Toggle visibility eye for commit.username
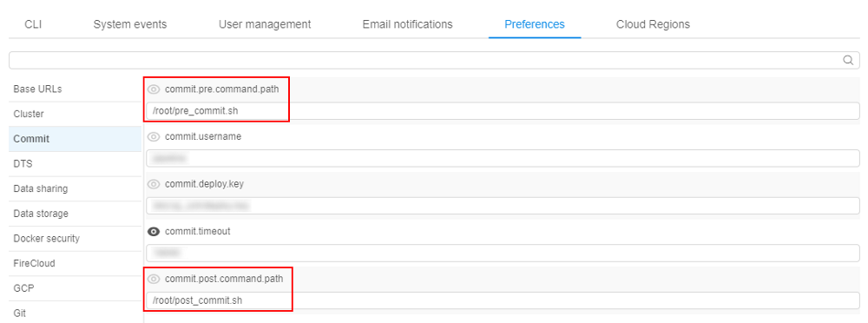This screenshot has height=323, width=868. click(x=154, y=137)
